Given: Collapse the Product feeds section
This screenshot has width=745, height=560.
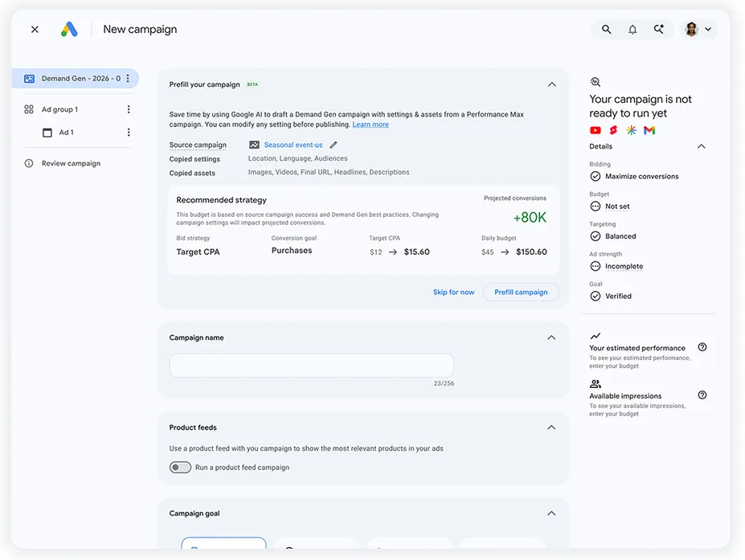Looking at the screenshot, I should tap(551, 427).
